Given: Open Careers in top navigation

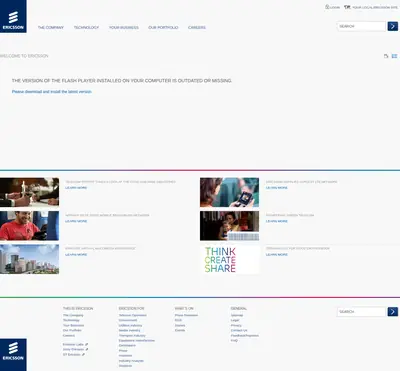Looking at the screenshot, I should click(x=197, y=27).
